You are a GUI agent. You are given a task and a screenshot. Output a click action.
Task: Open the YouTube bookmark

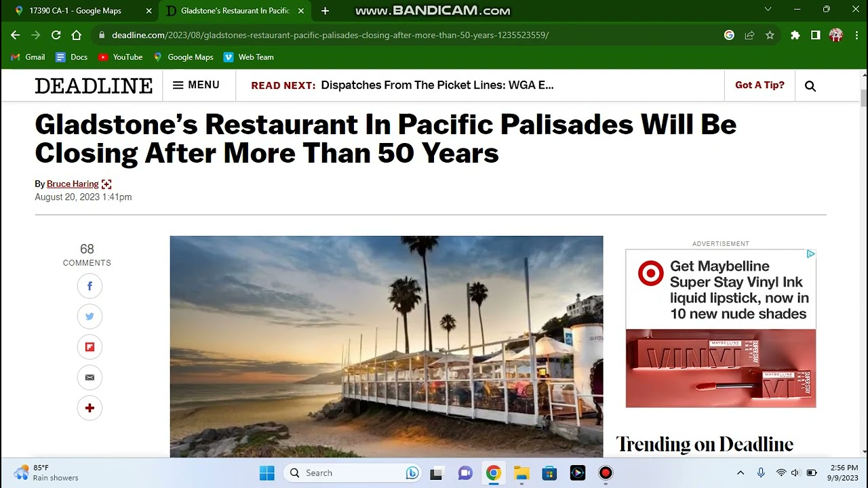tap(121, 57)
